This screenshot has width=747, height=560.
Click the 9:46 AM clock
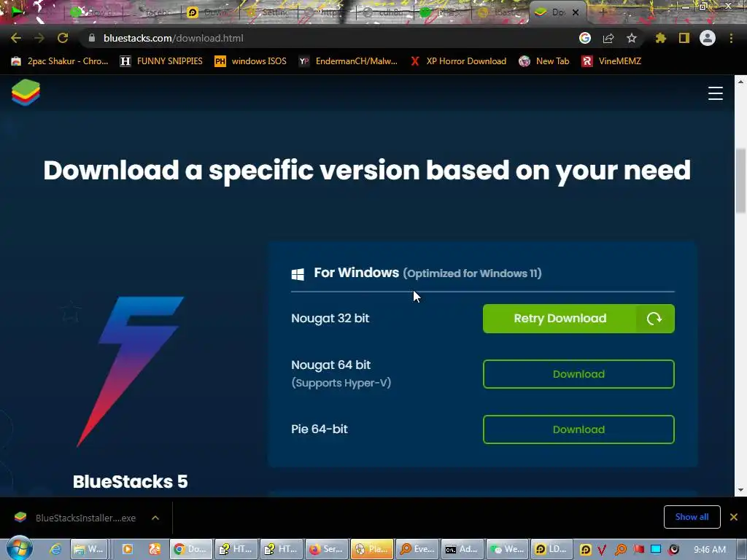tap(710, 550)
